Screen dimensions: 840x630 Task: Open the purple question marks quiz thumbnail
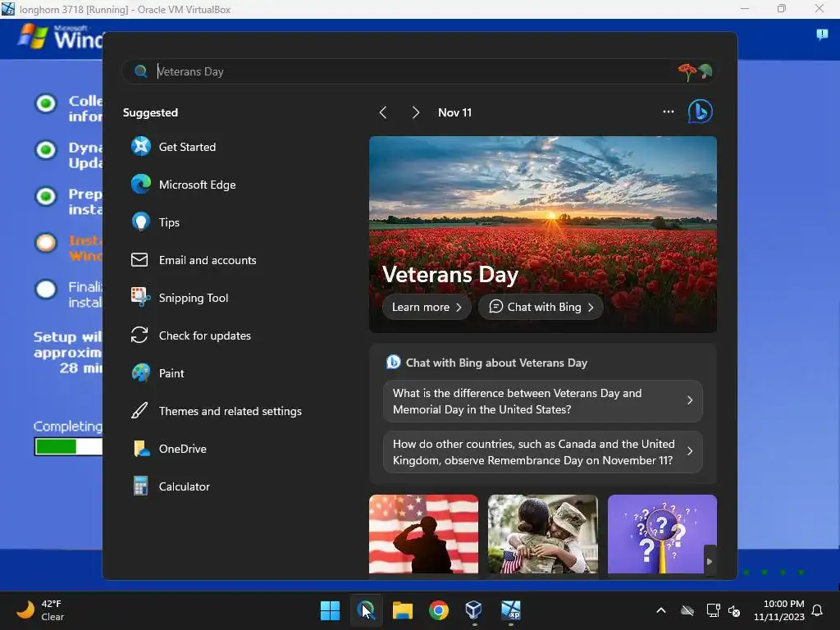(662, 534)
